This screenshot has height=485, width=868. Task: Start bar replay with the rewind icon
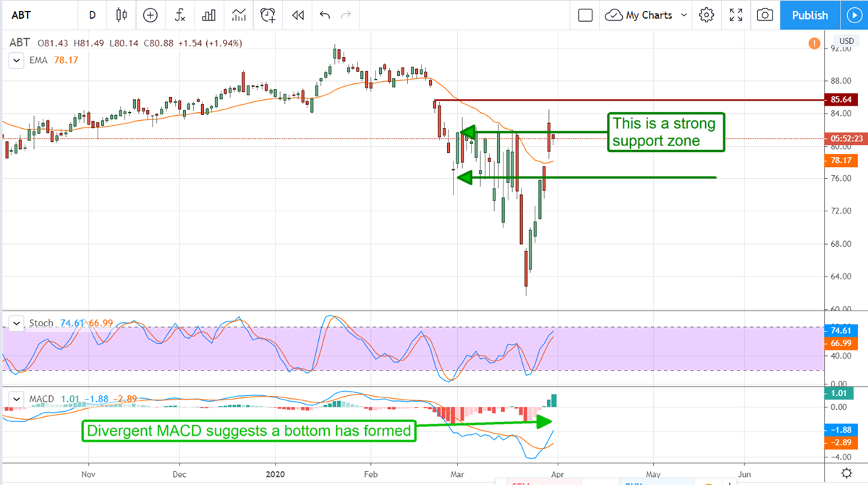click(x=297, y=14)
